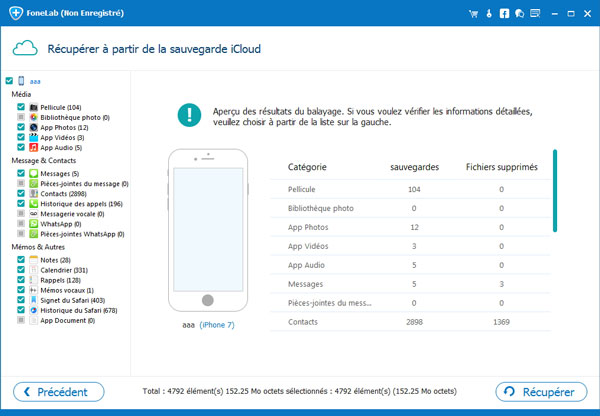Minimize the FoneLab window

pos(554,14)
